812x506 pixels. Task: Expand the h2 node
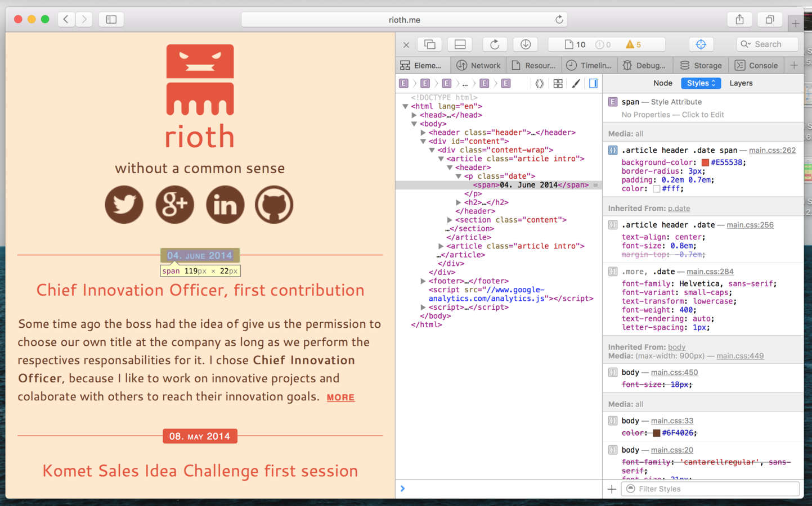pyautogui.click(x=459, y=202)
